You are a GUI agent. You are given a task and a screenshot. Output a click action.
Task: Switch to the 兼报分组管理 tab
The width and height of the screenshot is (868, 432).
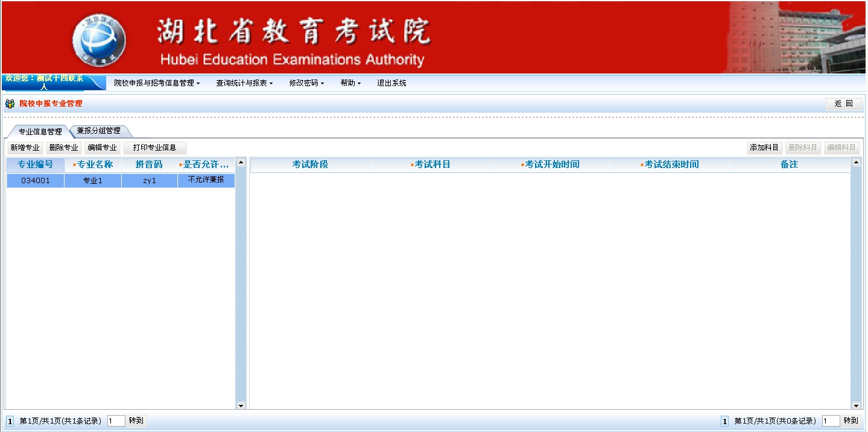point(99,131)
